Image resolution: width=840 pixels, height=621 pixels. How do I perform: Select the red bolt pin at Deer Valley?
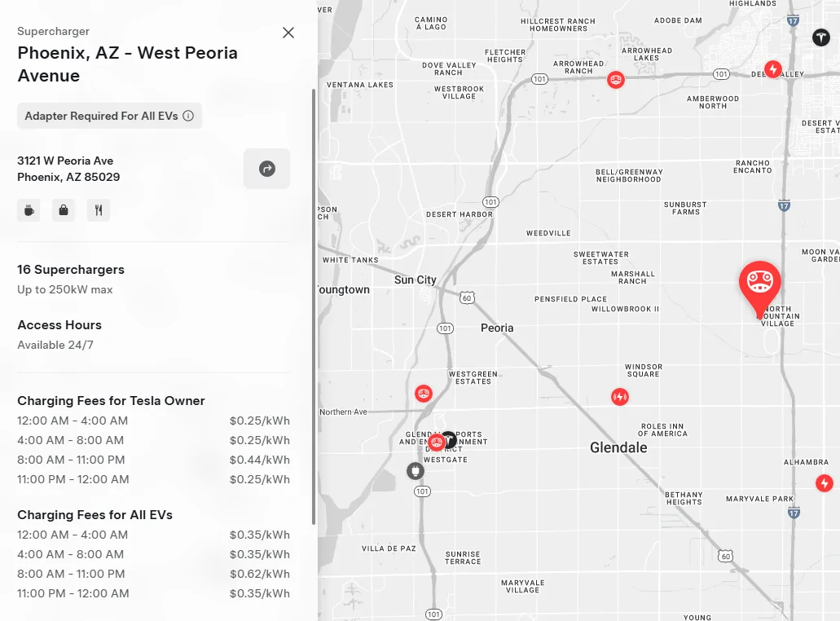point(772,68)
